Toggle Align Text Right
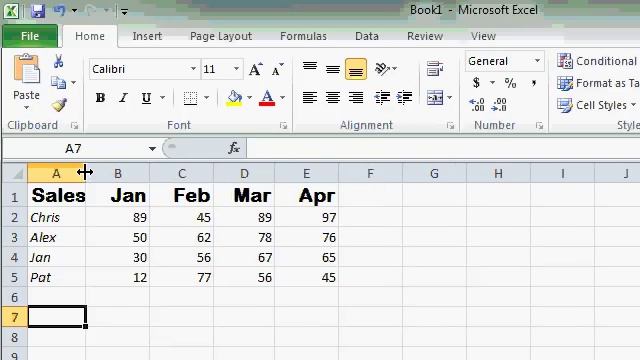The image size is (640, 360). 356,98
